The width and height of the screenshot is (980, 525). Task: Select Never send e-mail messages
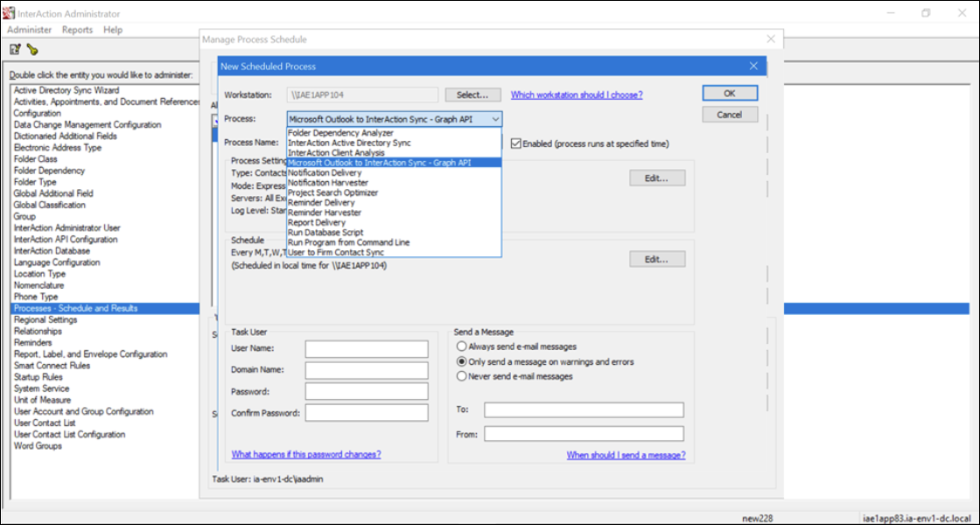[x=461, y=376]
